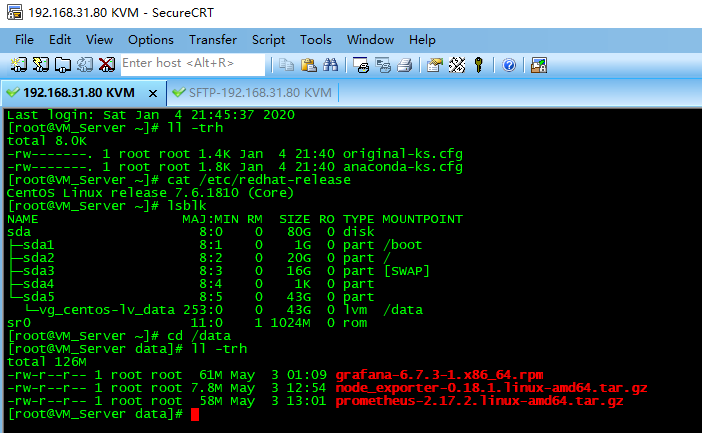Image resolution: width=702 pixels, height=433 pixels.
Task: Open the Options menu
Action: 151,40
